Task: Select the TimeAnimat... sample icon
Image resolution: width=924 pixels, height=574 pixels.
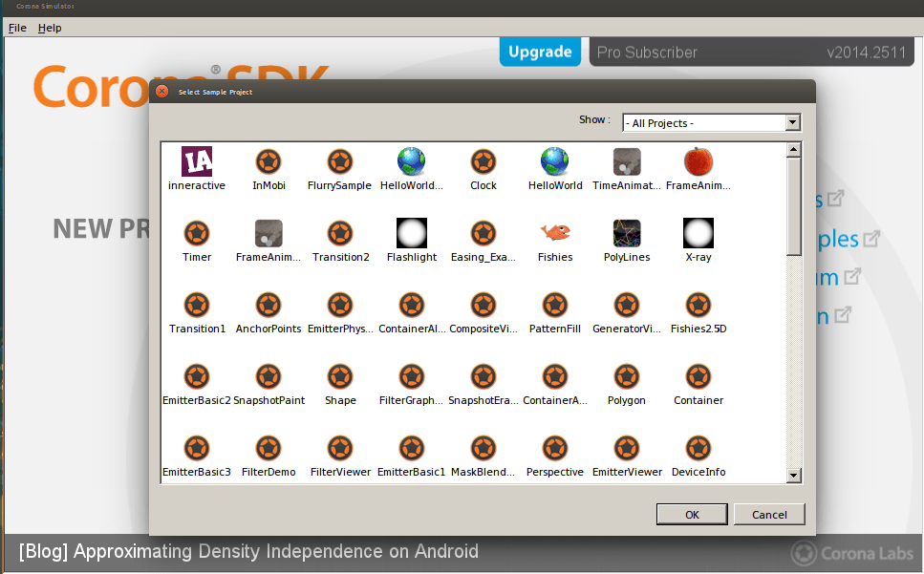Action: tap(627, 161)
